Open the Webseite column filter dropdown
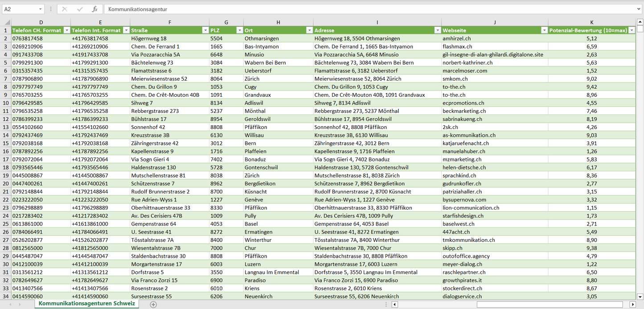Image resolution: width=644 pixels, height=309 pixels. click(x=544, y=30)
